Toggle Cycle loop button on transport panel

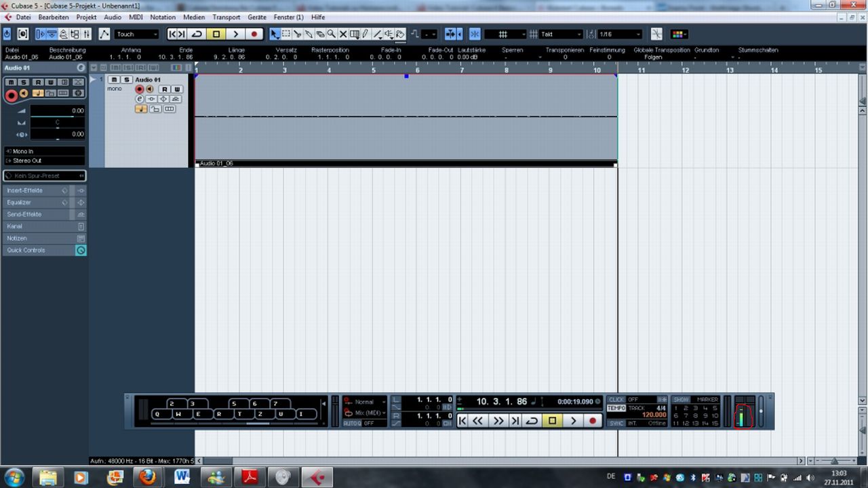click(x=532, y=421)
